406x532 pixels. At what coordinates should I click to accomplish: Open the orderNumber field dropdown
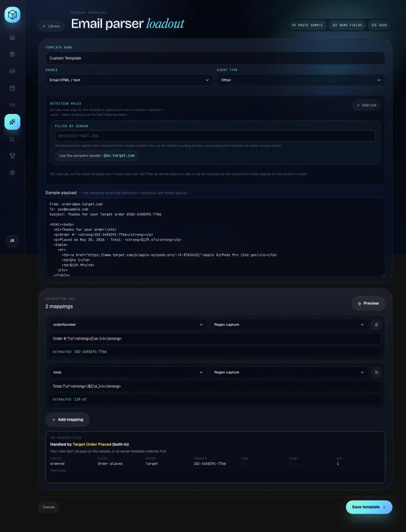click(128, 325)
